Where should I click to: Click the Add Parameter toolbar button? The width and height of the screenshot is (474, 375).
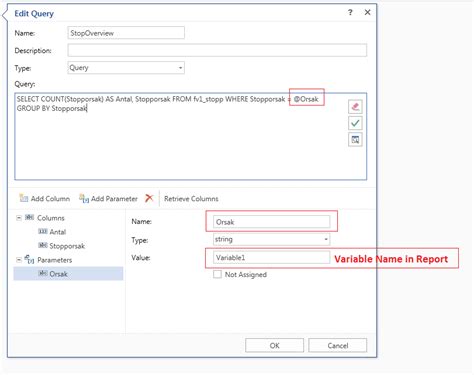click(108, 199)
